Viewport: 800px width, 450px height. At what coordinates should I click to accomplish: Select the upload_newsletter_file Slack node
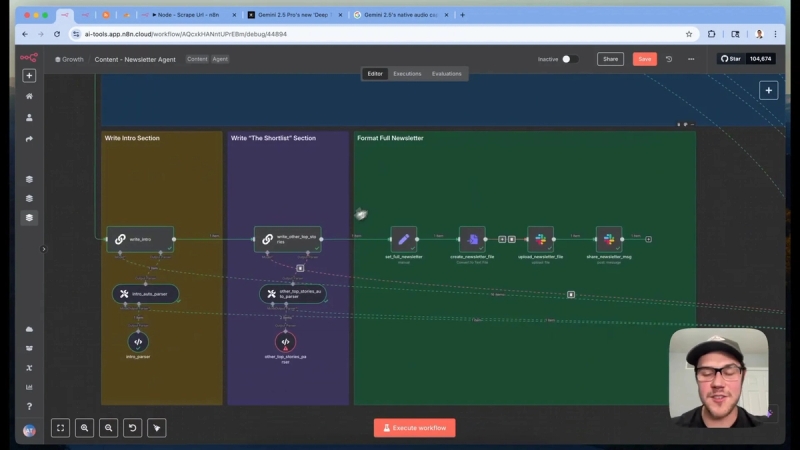tap(540, 239)
